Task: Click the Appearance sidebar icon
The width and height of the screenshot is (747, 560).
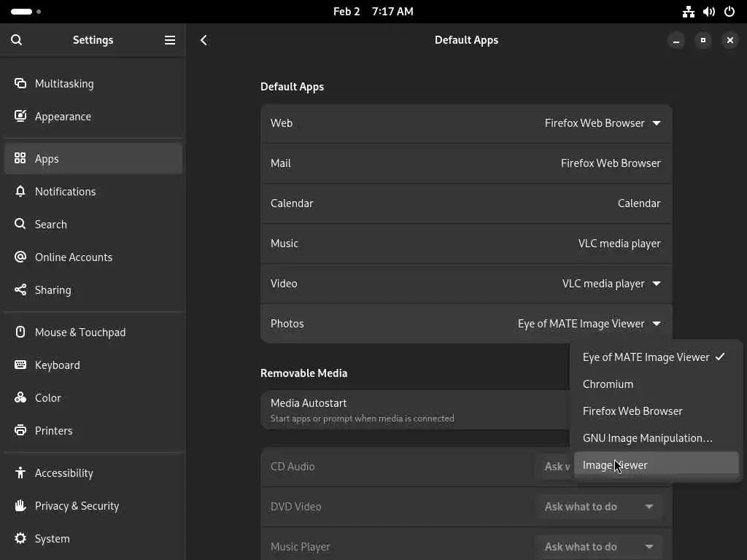Action: pyautogui.click(x=20, y=116)
